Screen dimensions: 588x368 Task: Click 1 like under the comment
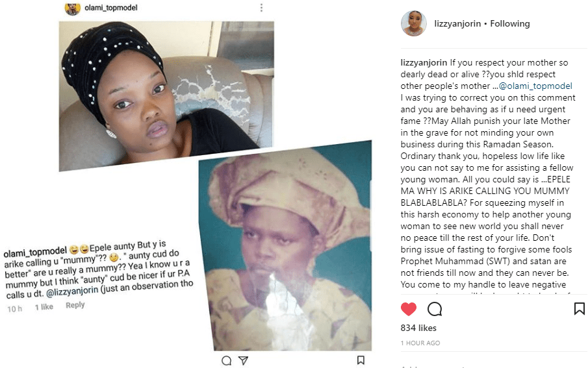(44, 307)
